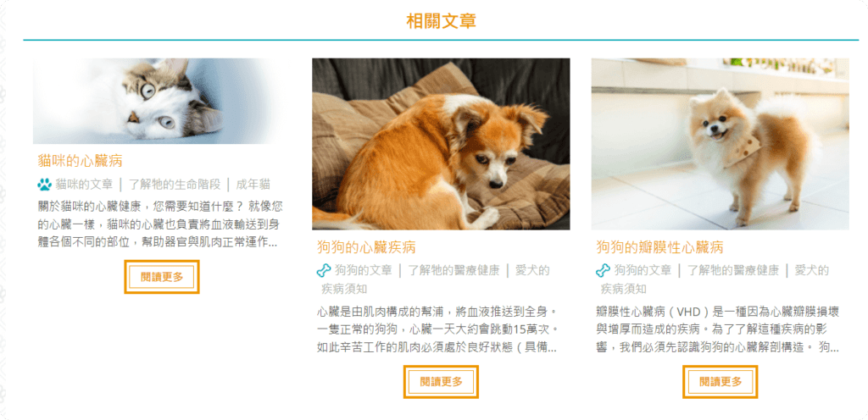Select the 了解牠的生命階段 tag
This screenshot has width=868, height=420.
pos(175,185)
